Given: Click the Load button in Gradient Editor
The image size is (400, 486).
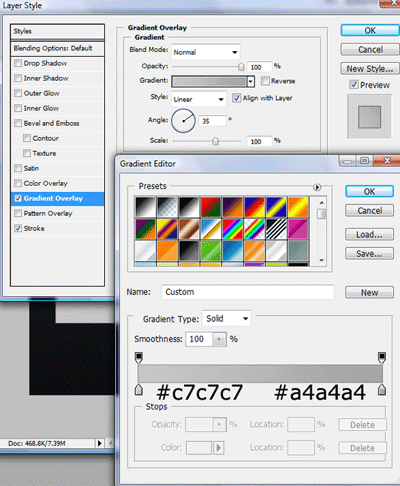Looking at the screenshot, I should pyautogui.click(x=369, y=235).
